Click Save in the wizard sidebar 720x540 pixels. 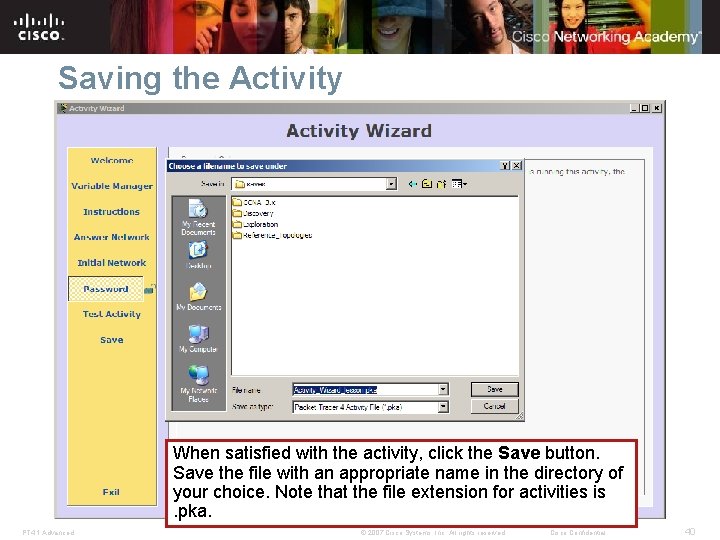tap(112, 340)
